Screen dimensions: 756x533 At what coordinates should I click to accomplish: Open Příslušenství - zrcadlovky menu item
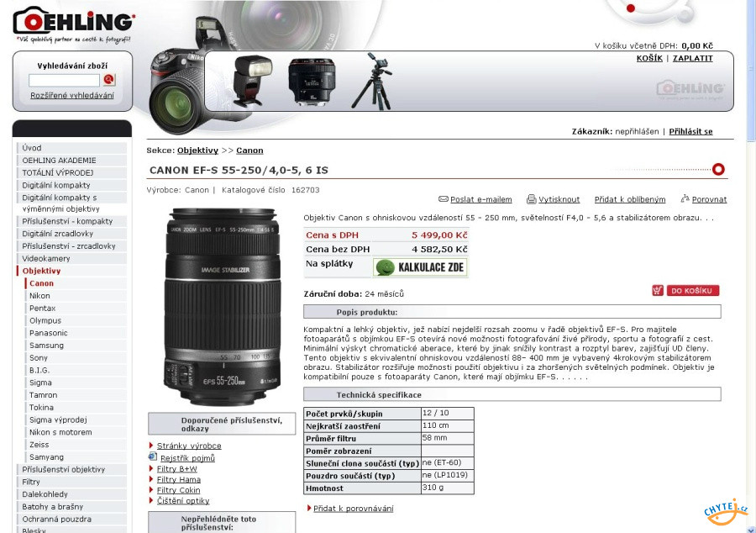(x=72, y=246)
